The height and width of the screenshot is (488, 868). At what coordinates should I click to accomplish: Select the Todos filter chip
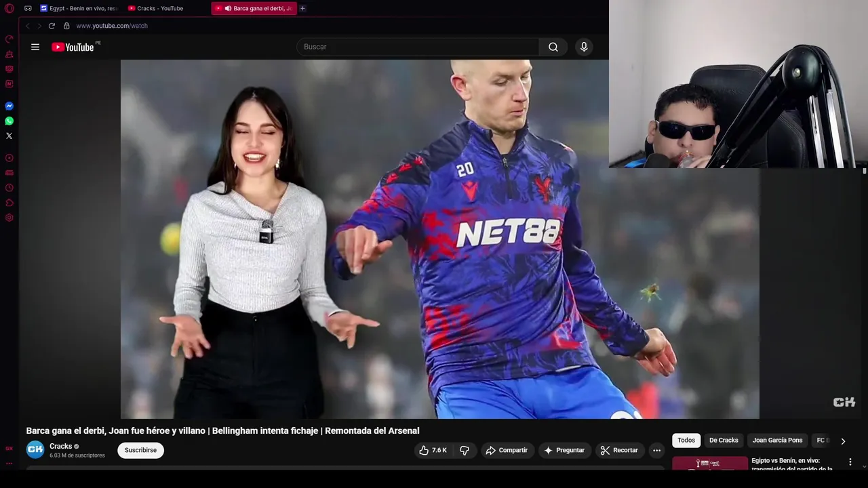pos(686,441)
